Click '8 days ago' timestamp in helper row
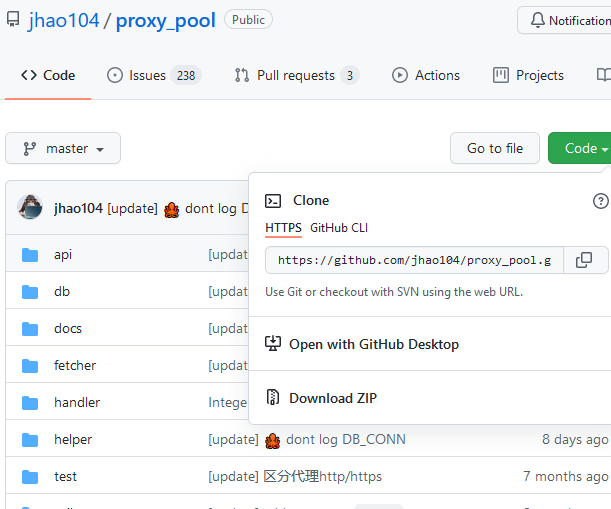611x509 pixels. click(x=575, y=440)
